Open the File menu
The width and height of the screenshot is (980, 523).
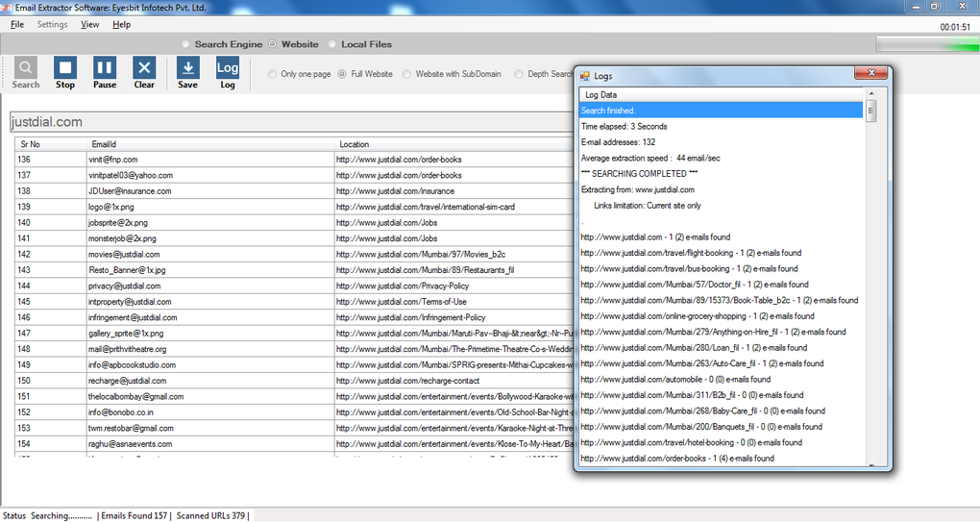17,24
